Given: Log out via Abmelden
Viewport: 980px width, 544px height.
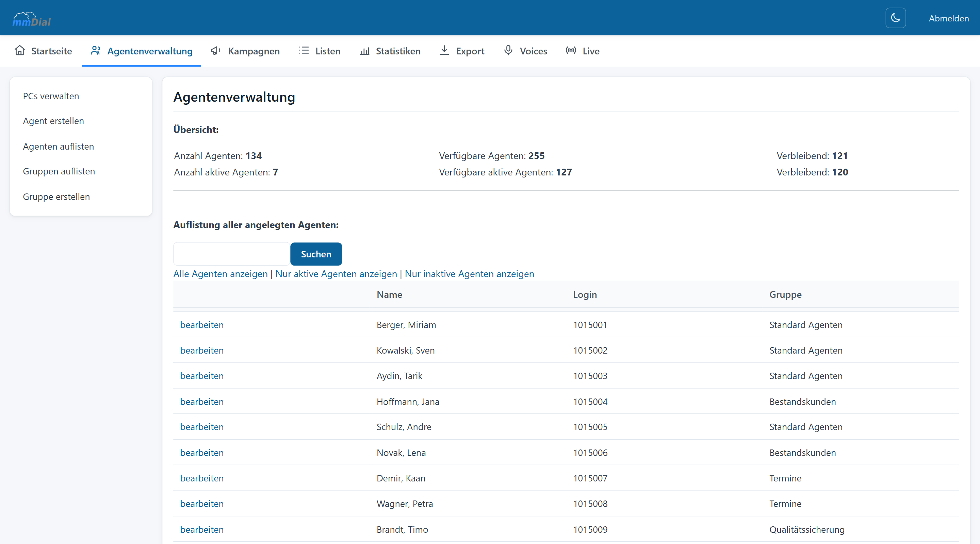Looking at the screenshot, I should click(948, 18).
